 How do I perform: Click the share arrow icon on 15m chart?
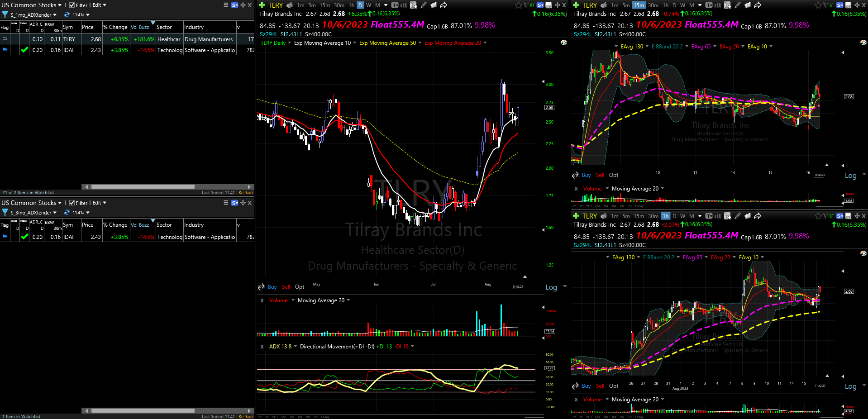click(757, 5)
